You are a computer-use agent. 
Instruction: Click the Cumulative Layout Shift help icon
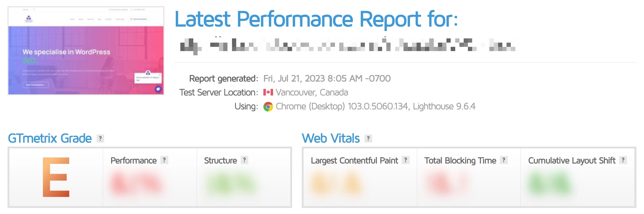(623, 160)
